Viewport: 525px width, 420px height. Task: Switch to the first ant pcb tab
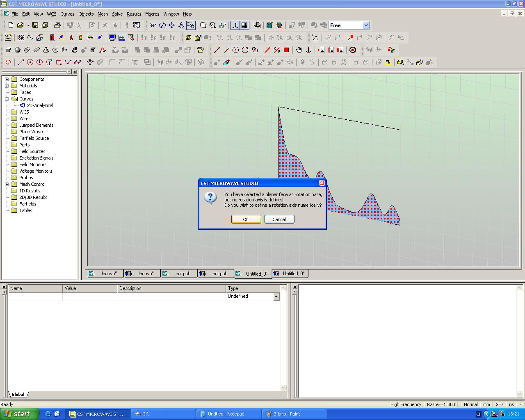[179, 274]
